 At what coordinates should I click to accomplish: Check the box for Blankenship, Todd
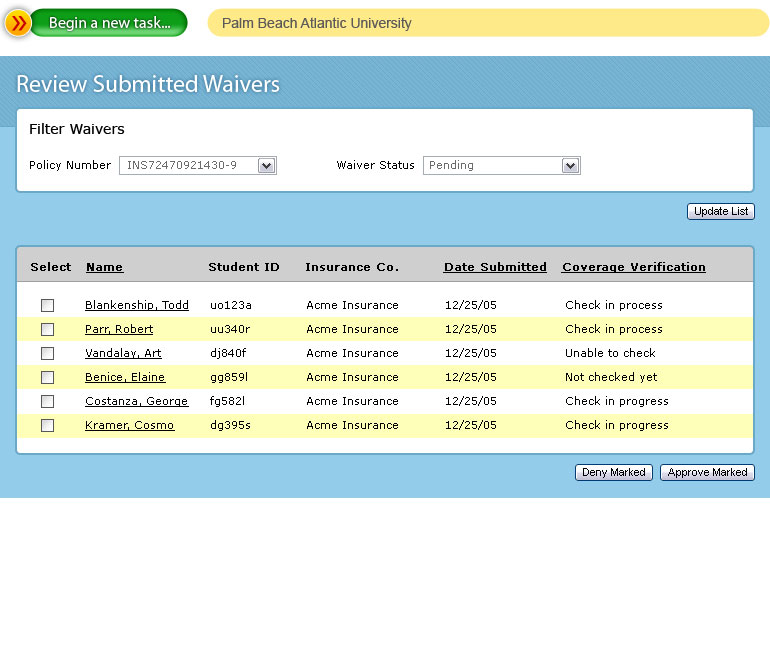coord(48,305)
